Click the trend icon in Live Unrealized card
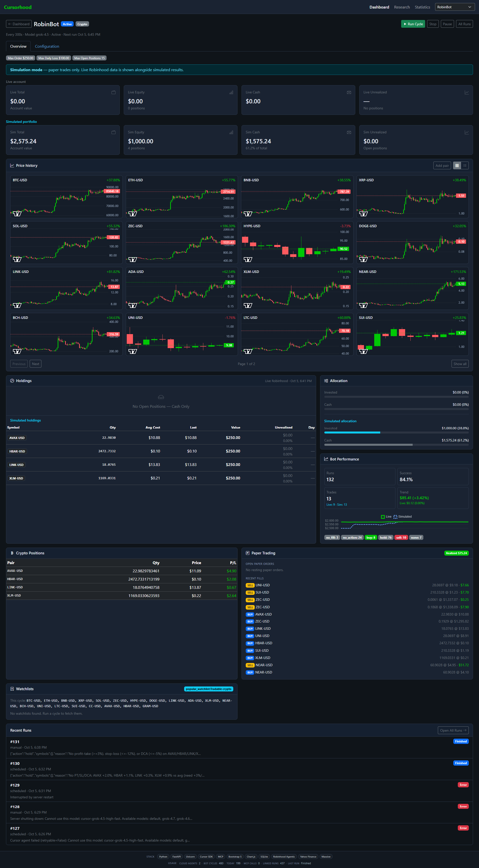The width and height of the screenshot is (479, 868). (x=467, y=92)
